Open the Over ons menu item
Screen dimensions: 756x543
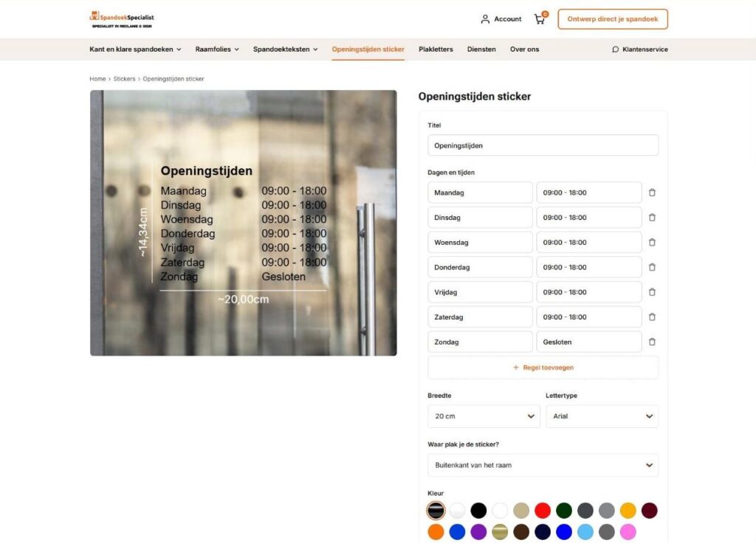tap(525, 49)
